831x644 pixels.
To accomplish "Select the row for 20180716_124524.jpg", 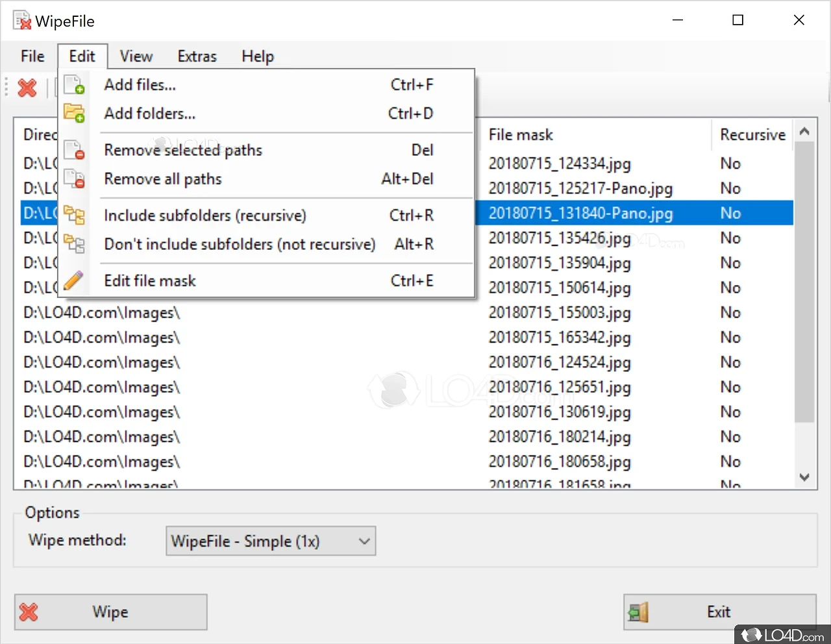I will click(x=559, y=362).
